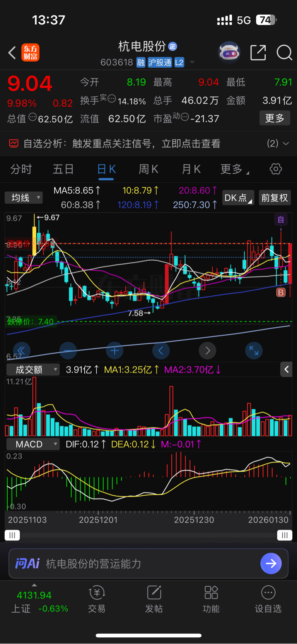Switch to 五日 chart tab

click(x=63, y=169)
